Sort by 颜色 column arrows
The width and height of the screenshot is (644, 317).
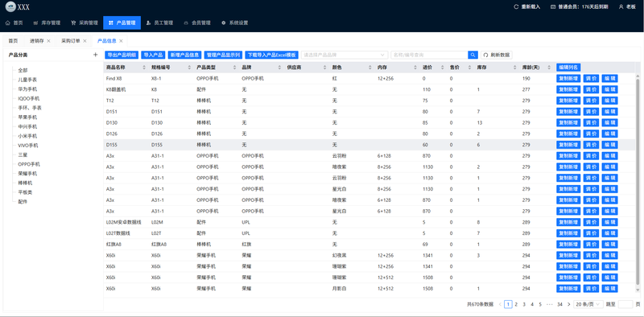pos(370,68)
